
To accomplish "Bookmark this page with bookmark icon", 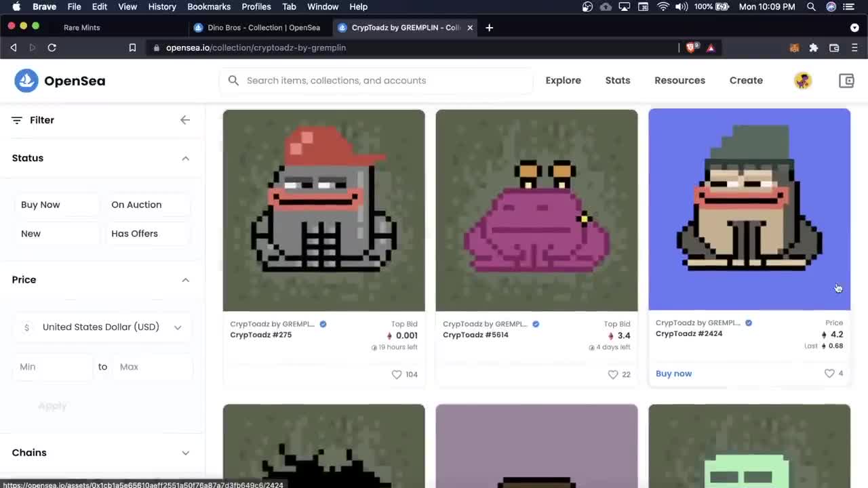I will click(x=132, y=47).
